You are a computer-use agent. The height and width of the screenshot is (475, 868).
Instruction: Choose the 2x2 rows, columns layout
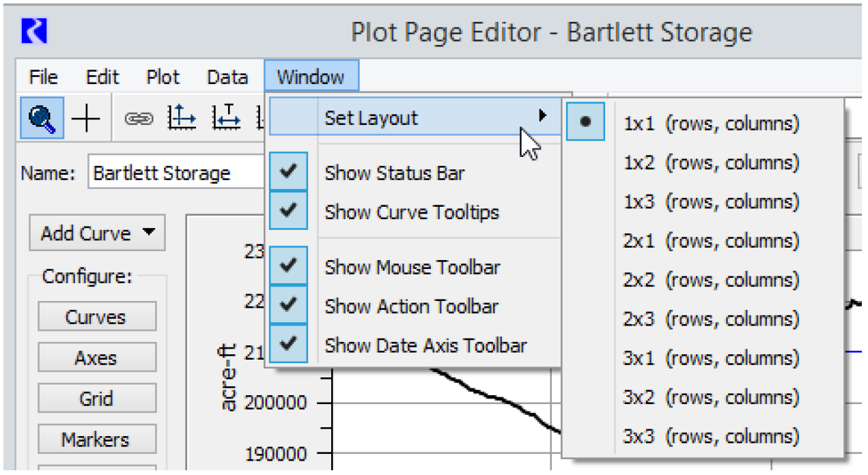tap(710, 280)
